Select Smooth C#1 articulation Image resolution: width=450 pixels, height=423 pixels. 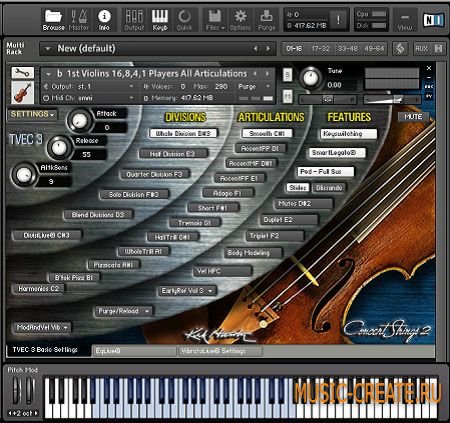[x=267, y=133]
